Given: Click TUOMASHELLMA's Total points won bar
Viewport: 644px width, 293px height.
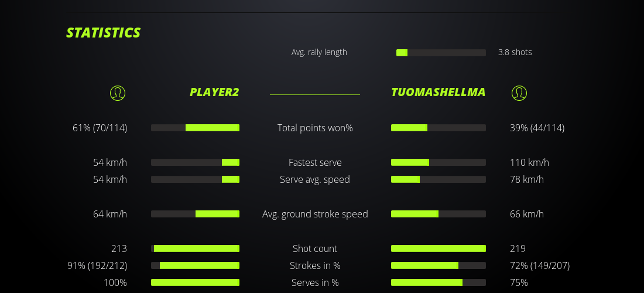Looking at the screenshot, I should [x=439, y=128].
